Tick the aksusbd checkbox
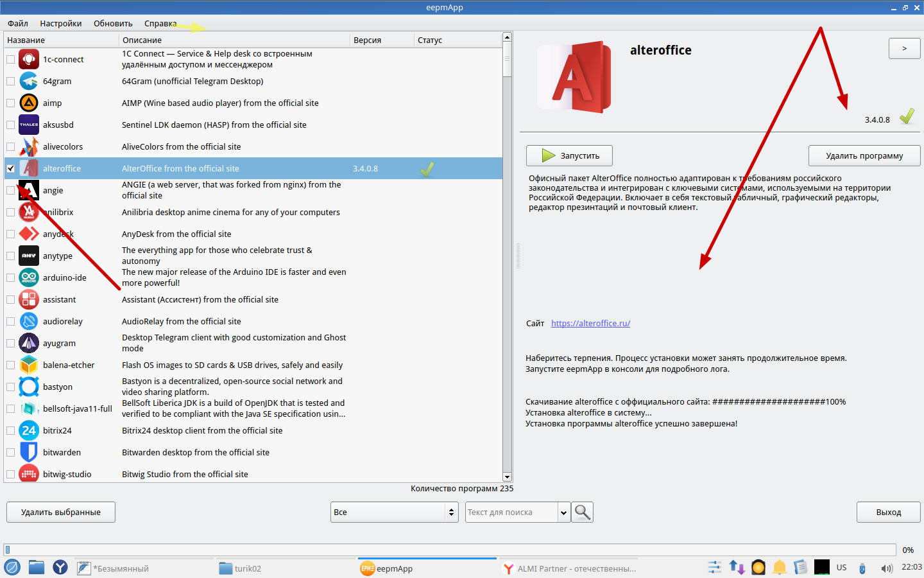 point(10,125)
